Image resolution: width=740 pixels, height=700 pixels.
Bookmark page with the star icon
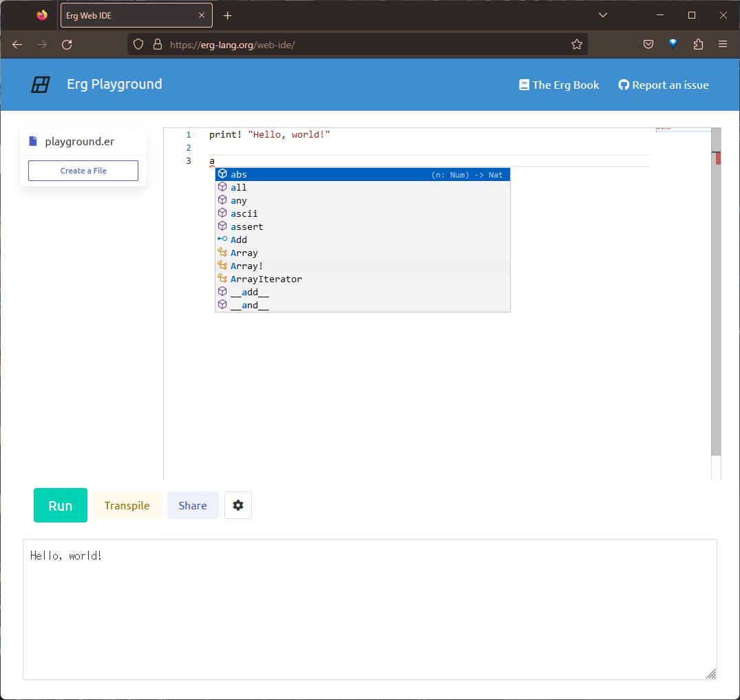click(577, 44)
